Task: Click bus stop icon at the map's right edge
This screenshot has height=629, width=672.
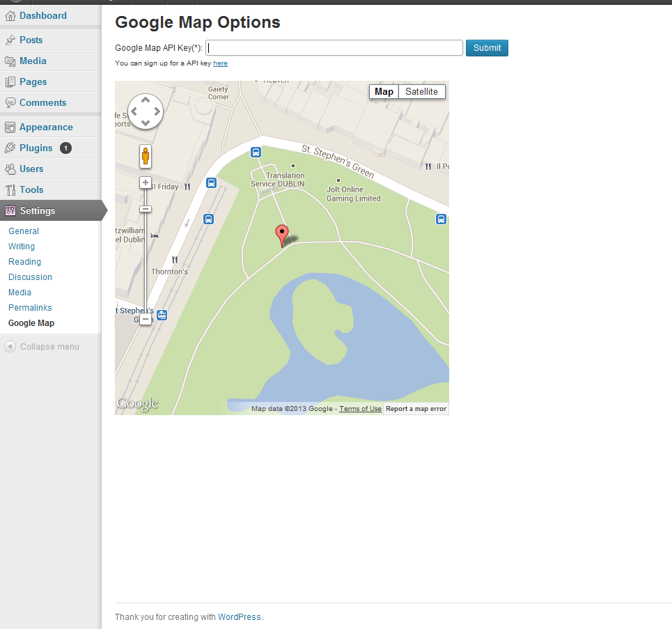Action: [441, 219]
